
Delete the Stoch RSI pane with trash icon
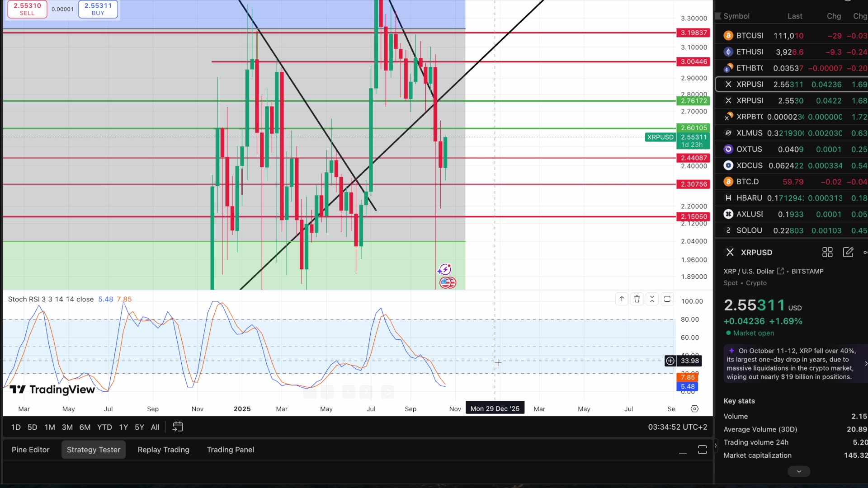click(x=637, y=299)
